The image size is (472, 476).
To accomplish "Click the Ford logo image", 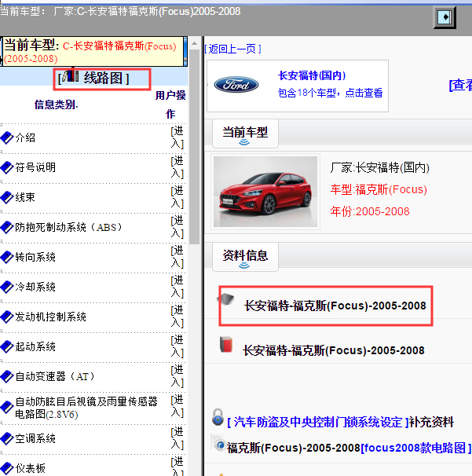I will [236, 85].
